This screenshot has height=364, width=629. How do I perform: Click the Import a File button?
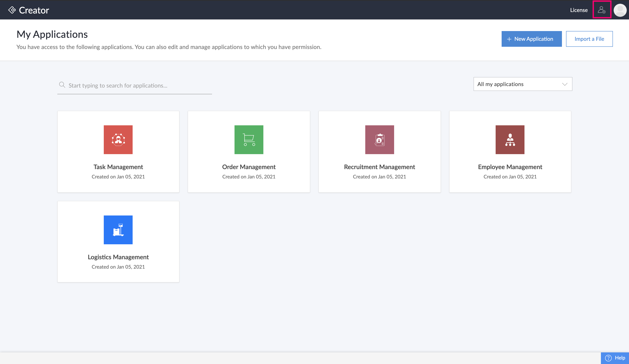pos(589,39)
